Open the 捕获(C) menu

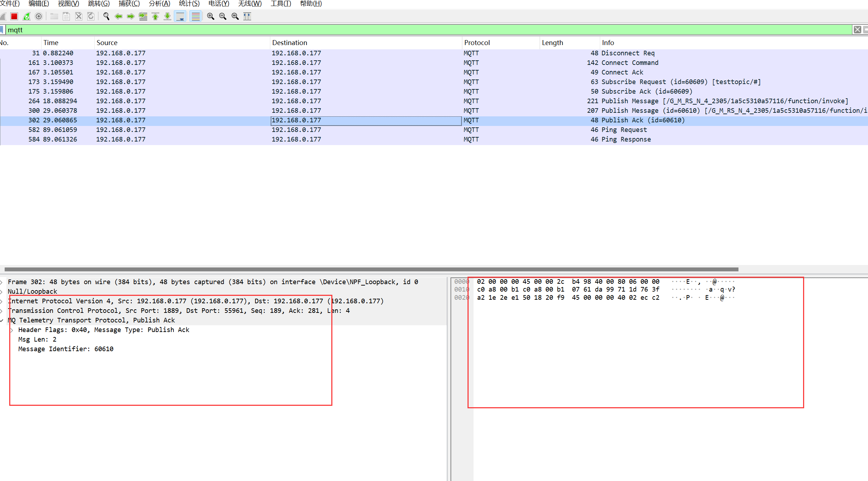[x=129, y=4]
